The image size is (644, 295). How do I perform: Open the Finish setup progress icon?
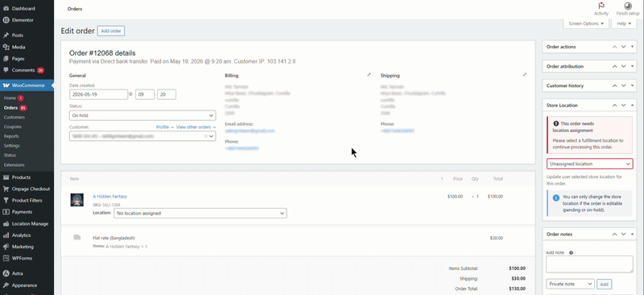[628, 6]
